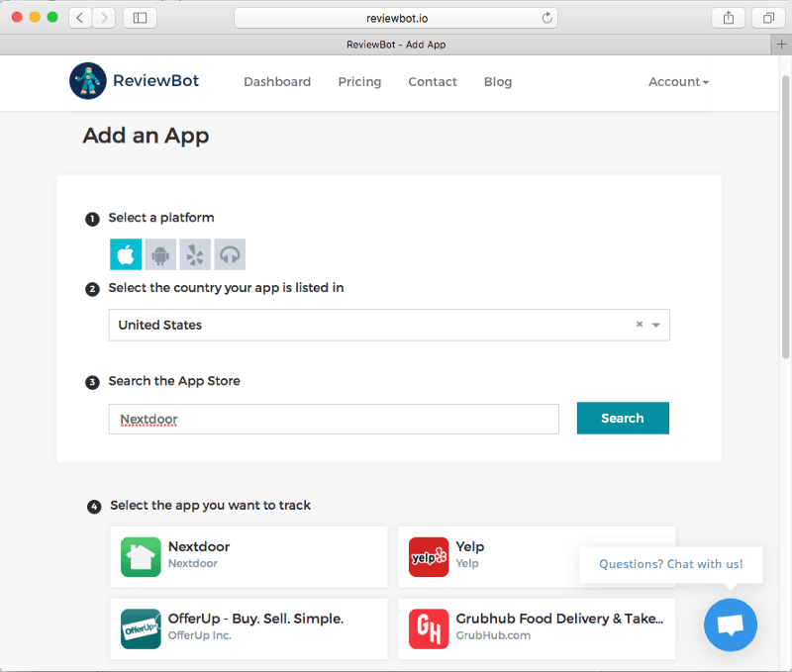Click inside the App Store search field
The width and height of the screenshot is (792, 672).
point(334,418)
